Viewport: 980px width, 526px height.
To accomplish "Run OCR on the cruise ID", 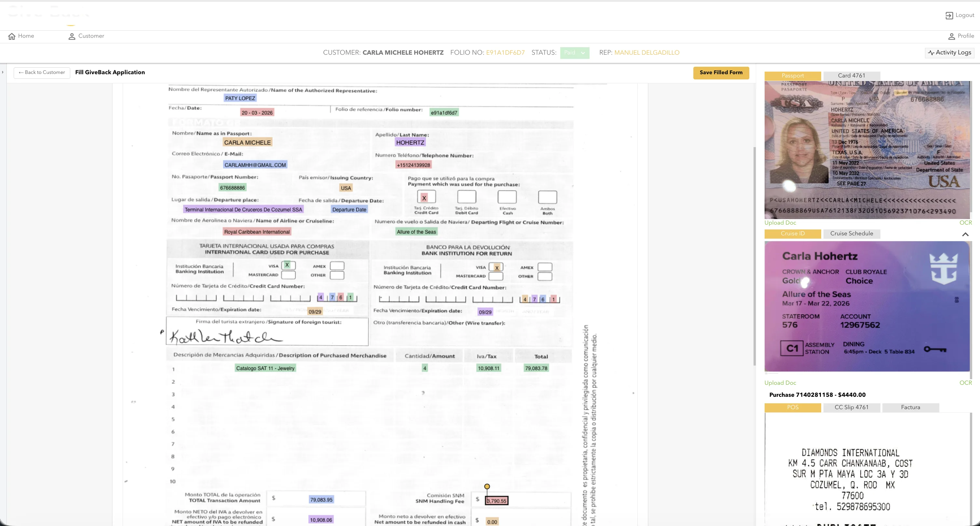I will tap(966, 383).
